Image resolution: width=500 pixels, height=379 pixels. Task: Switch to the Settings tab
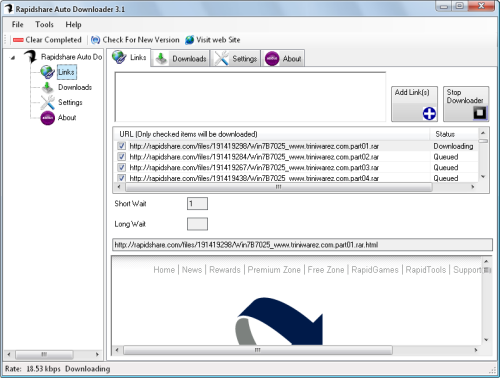pos(236,59)
